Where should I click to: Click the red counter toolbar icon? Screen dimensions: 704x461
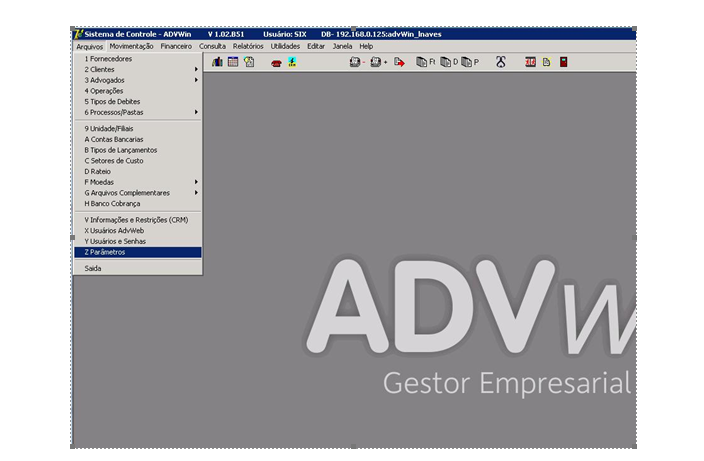click(530, 62)
